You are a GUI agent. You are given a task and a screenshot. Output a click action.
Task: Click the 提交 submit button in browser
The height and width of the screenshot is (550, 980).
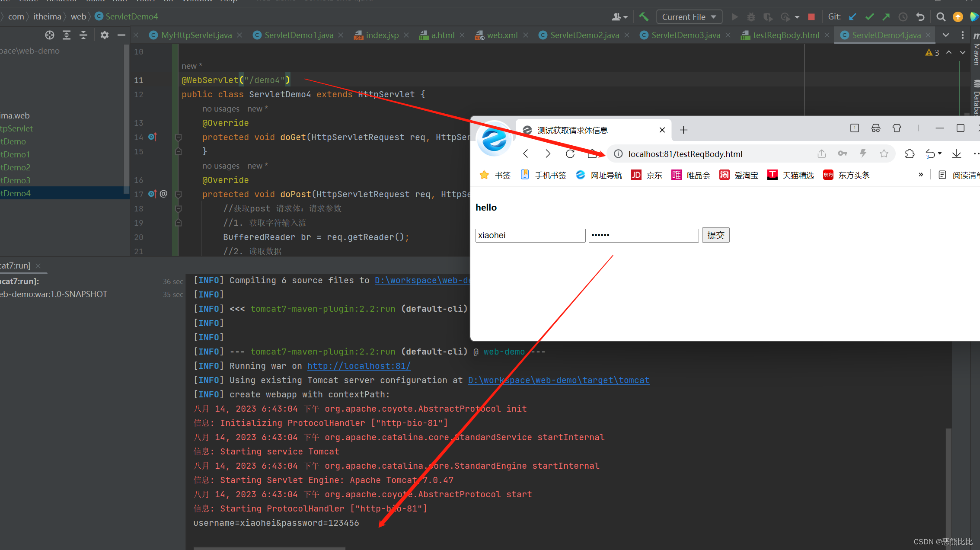(715, 235)
